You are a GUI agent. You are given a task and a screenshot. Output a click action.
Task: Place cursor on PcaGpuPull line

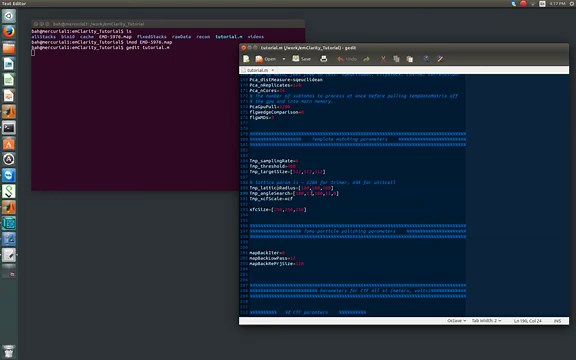coord(270,107)
